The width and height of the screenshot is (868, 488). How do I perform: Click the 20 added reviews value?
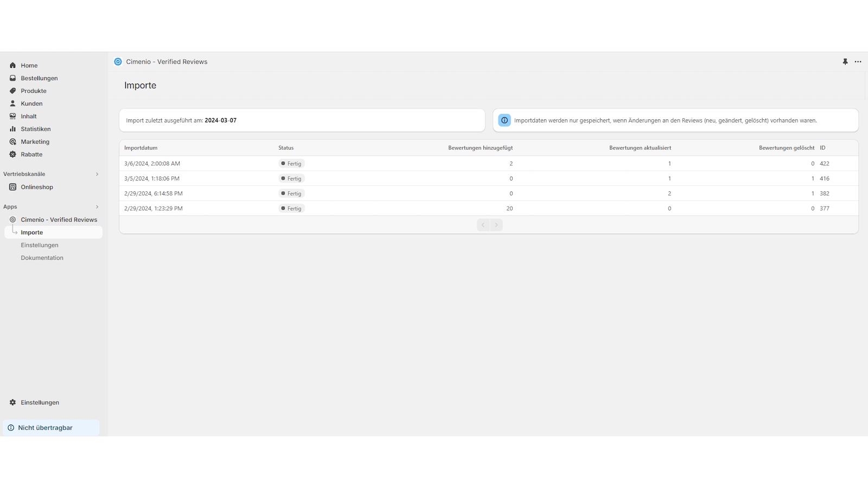click(509, 208)
